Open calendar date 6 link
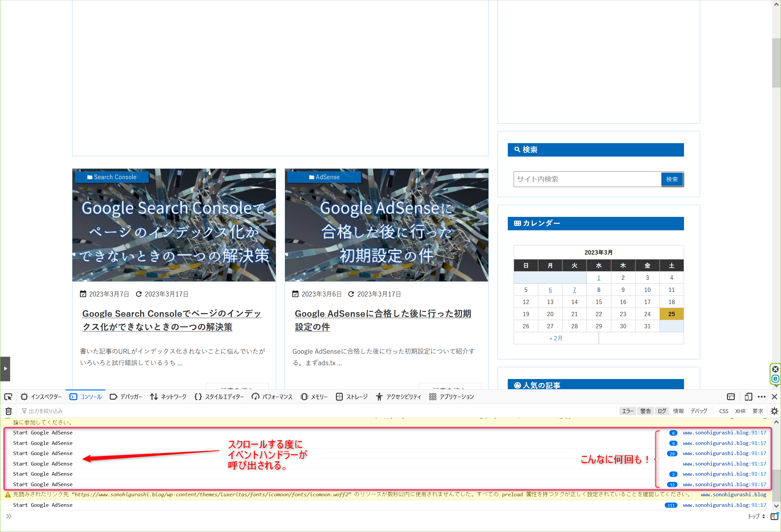The image size is (781, 532). point(550,290)
